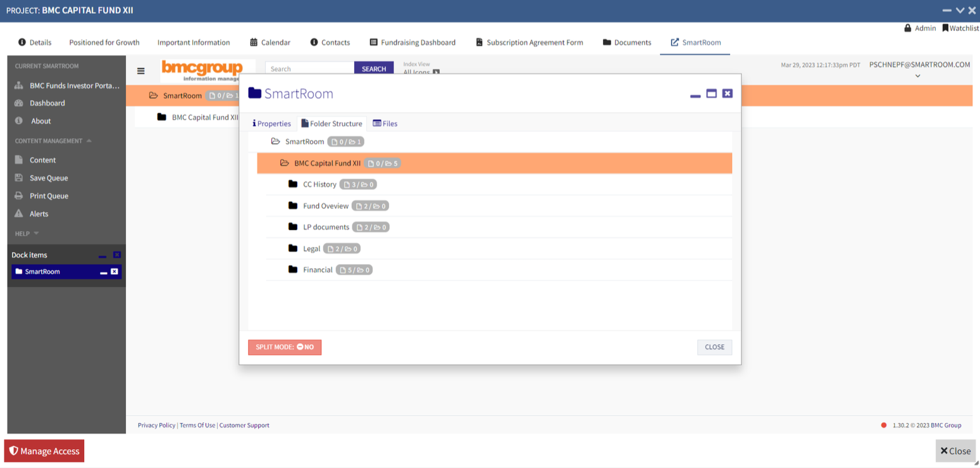
Task: Click the LP documents folder icon
Action: coord(293,227)
